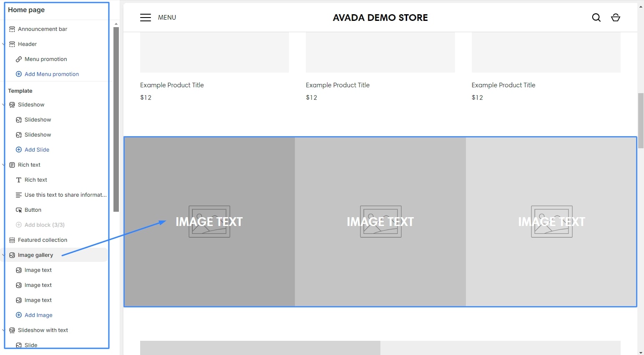The height and width of the screenshot is (355, 644).
Task: Select the 'Use this text to share informat...' block
Action: [61, 195]
